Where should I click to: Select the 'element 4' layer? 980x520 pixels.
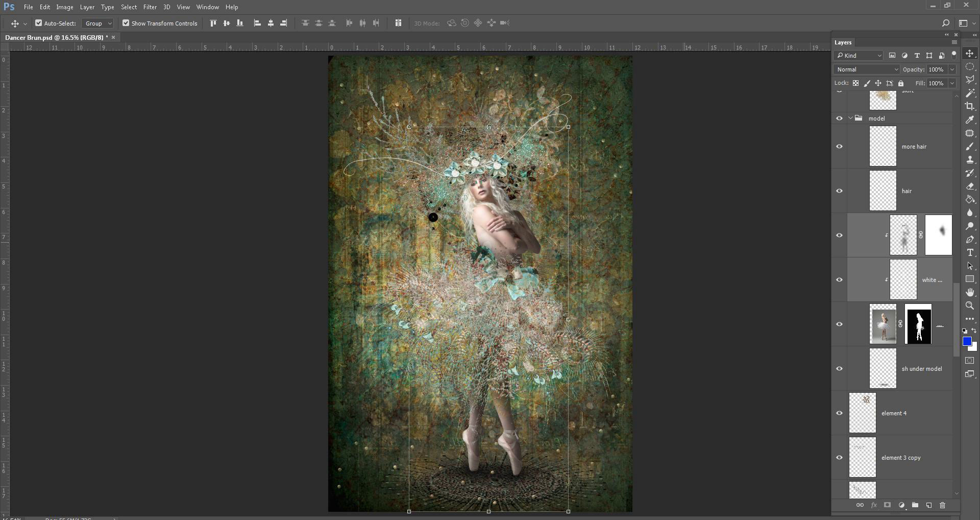coord(893,413)
